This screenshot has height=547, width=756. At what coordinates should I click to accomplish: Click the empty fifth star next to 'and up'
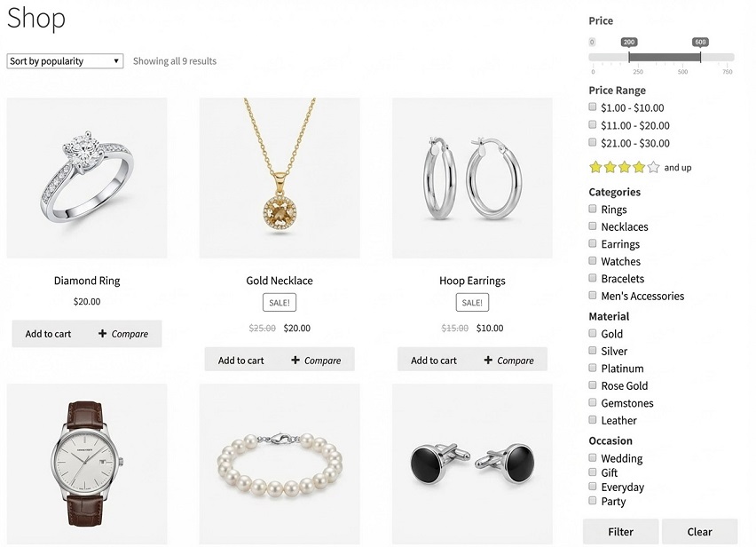pos(651,167)
